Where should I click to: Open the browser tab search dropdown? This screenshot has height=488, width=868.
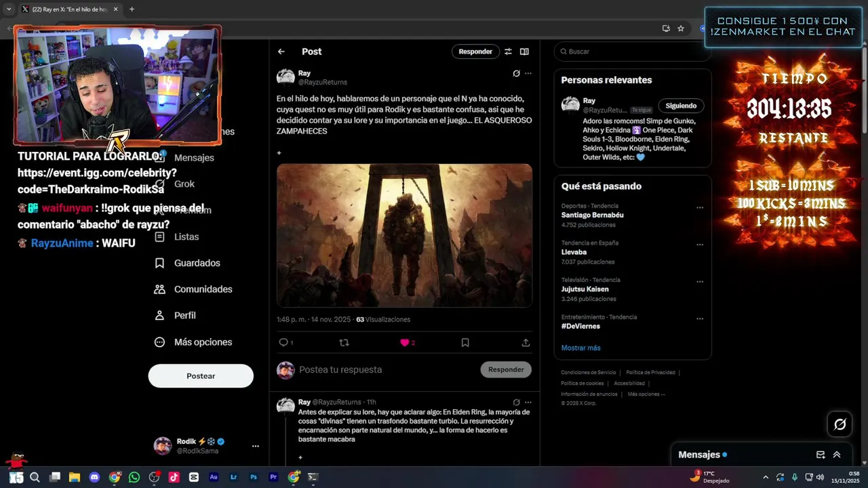9,9
